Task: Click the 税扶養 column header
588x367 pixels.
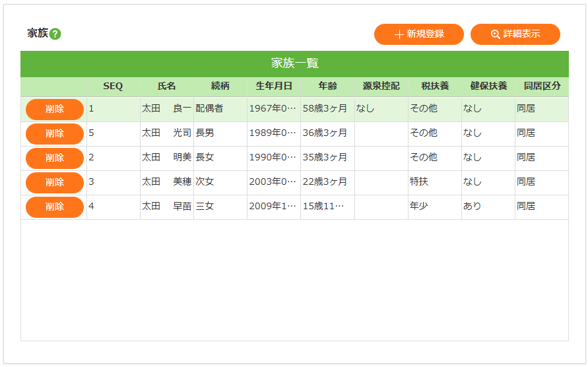Action: coord(435,86)
